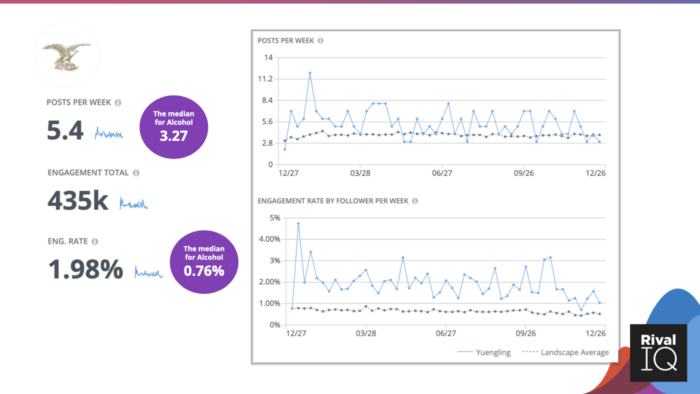
Task: Click the info icon beside Posts Per Week stat
Action: pos(118,103)
